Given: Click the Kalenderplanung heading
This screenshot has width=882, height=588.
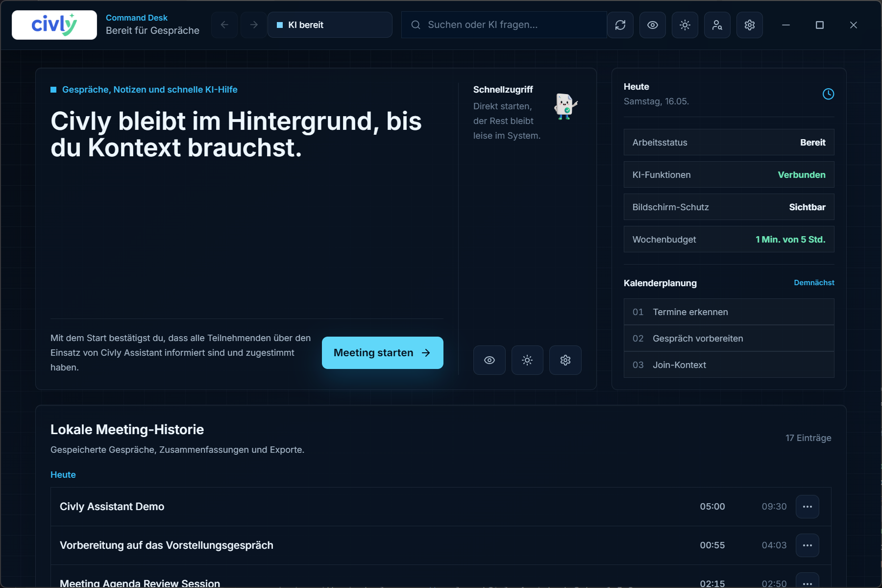Looking at the screenshot, I should click(x=660, y=283).
